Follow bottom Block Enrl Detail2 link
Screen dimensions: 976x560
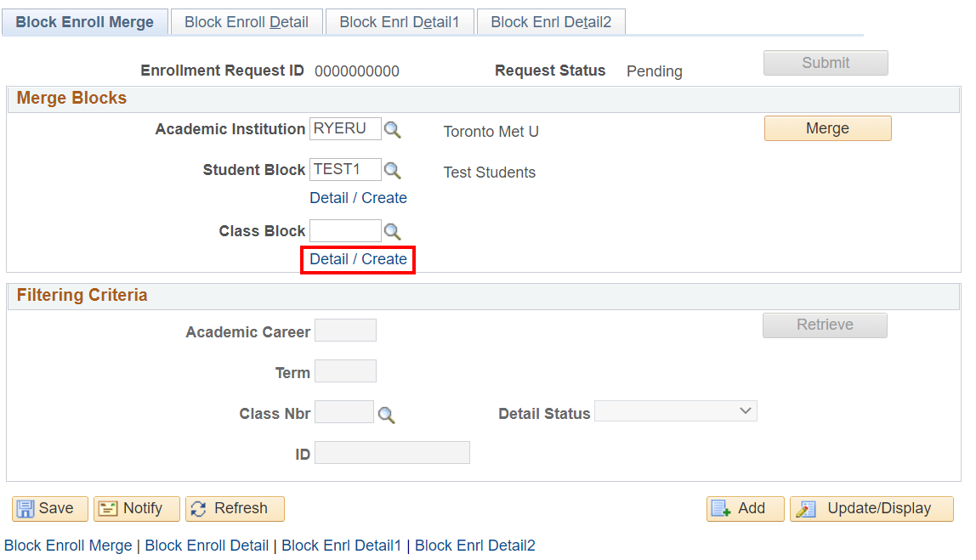474,546
